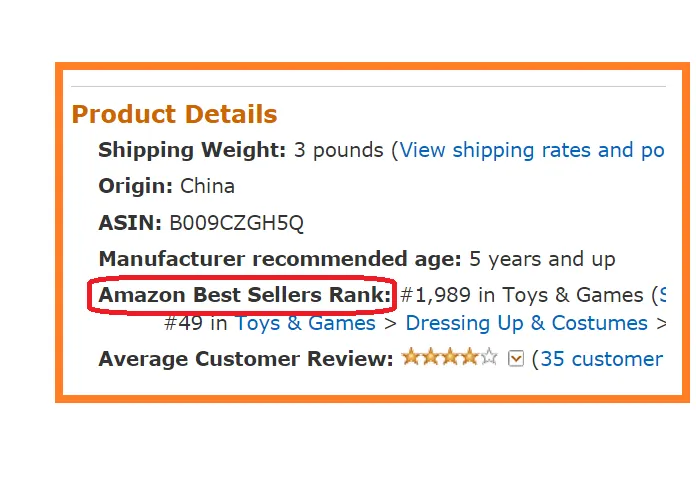Click the empty fifth rating star
Screen dimensions: 696x480
489,357
